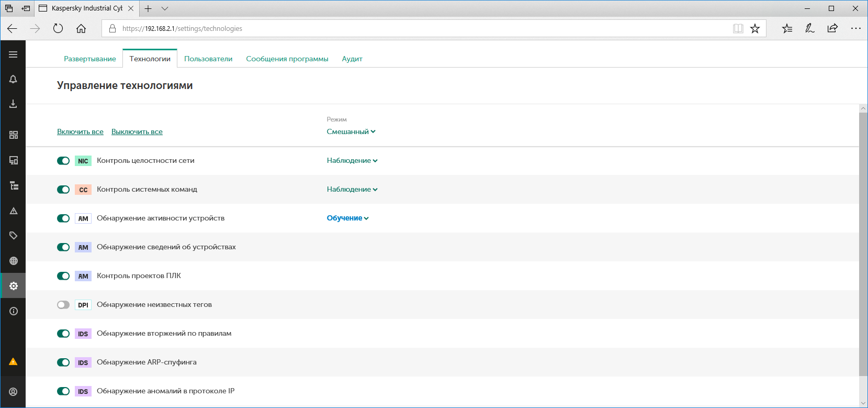
Task: Click the browser address bar
Action: click(419, 29)
